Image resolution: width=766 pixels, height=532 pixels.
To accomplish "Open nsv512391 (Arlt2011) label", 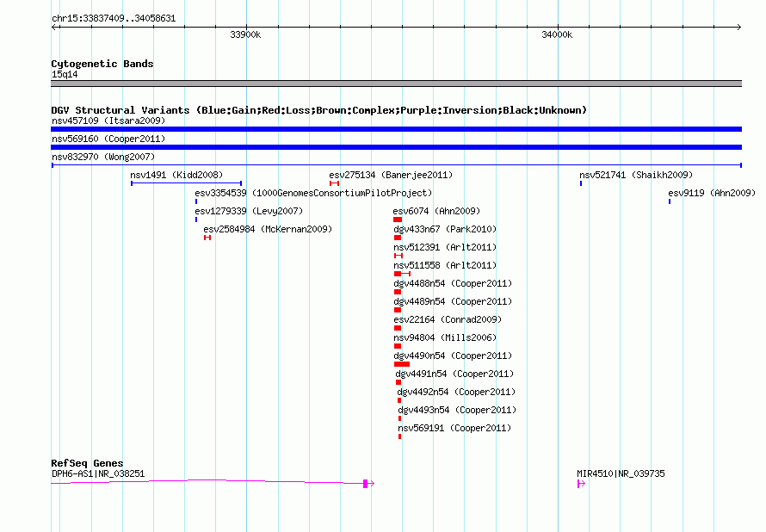I will click(445, 247).
